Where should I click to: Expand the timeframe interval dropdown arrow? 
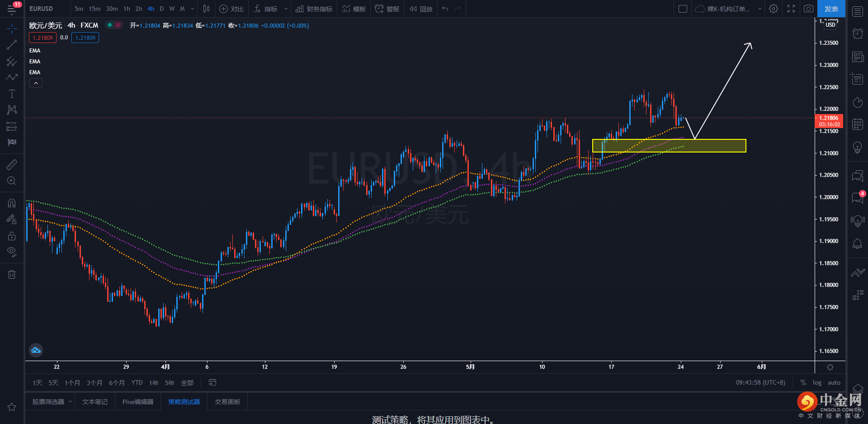[193, 9]
